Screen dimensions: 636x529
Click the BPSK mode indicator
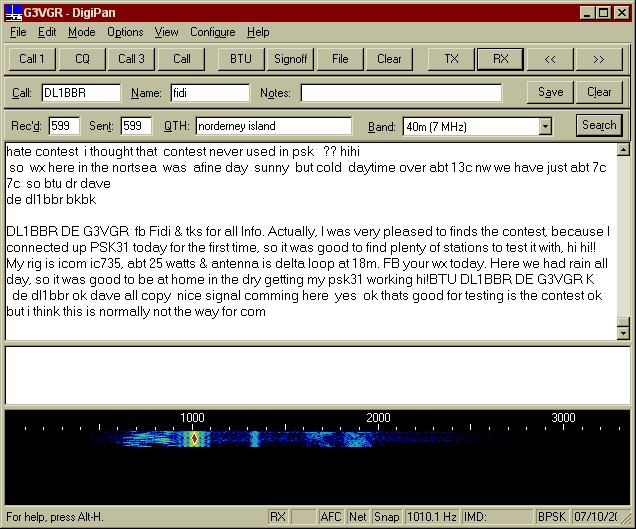click(x=552, y=517)
